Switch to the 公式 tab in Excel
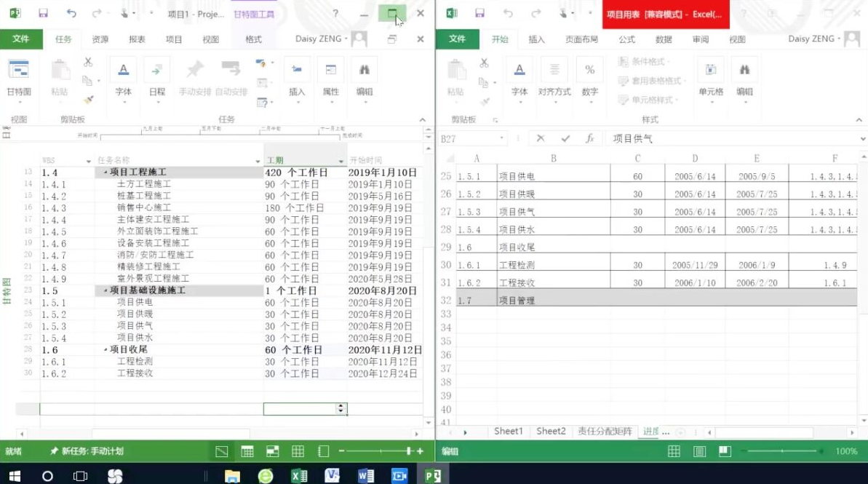 [626, 39]
